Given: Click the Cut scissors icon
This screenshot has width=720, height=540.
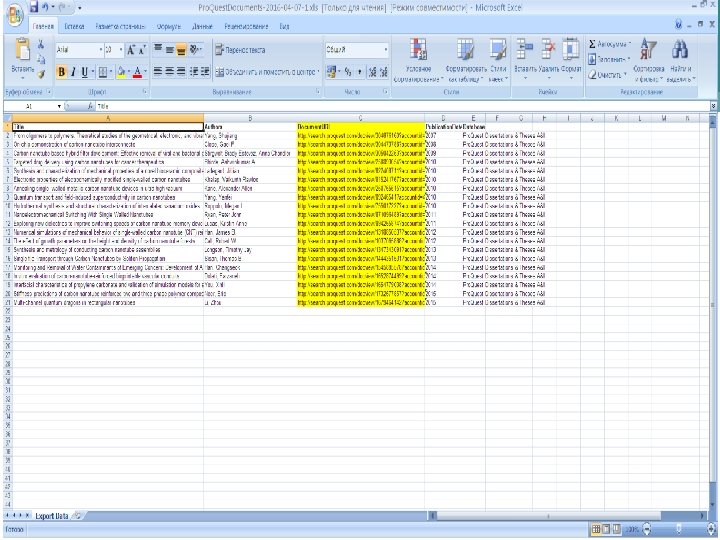Looking at the screenshot, I should (x=41, y=44).
